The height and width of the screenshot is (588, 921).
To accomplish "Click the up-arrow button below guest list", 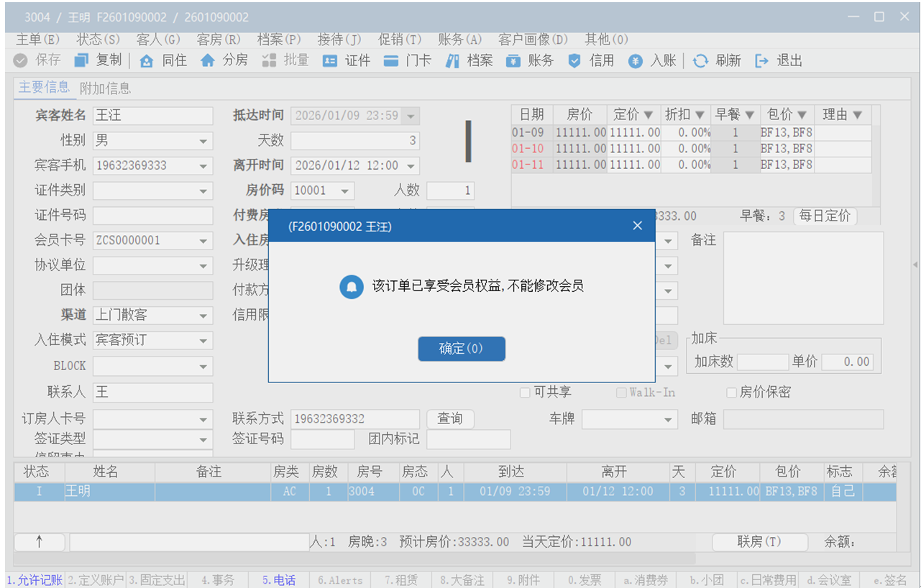I will (40, 542).
